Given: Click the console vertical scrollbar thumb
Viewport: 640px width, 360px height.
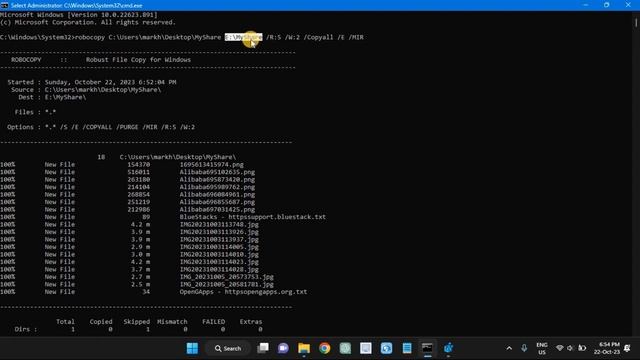Looking at the screenshot, I should tap(636, 23).
